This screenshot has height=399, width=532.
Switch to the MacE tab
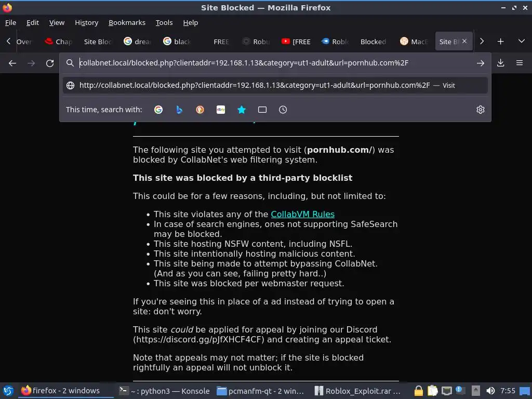414,42
